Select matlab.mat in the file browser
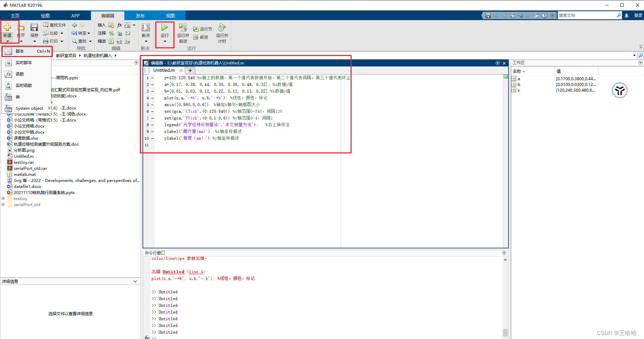Image resolution: width=644 pixels, height=339 pixels. [x=25, y=175]
